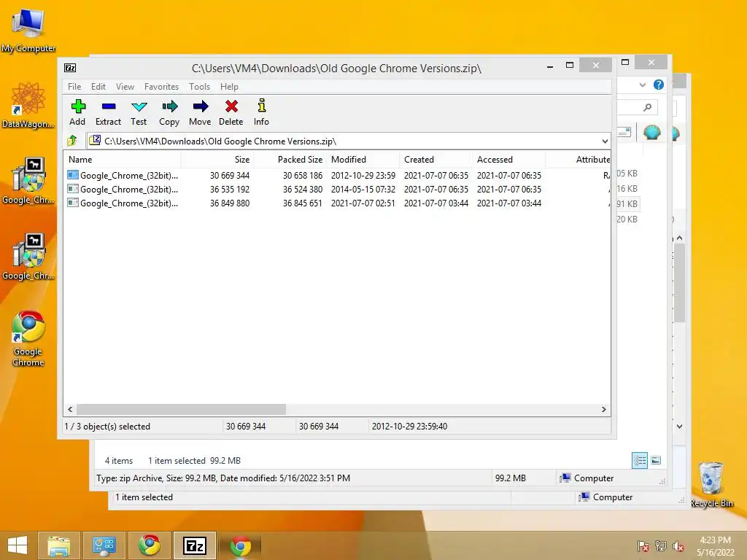Open the Favorites menu
Screen dimensions: 747x560
(161, 87)
